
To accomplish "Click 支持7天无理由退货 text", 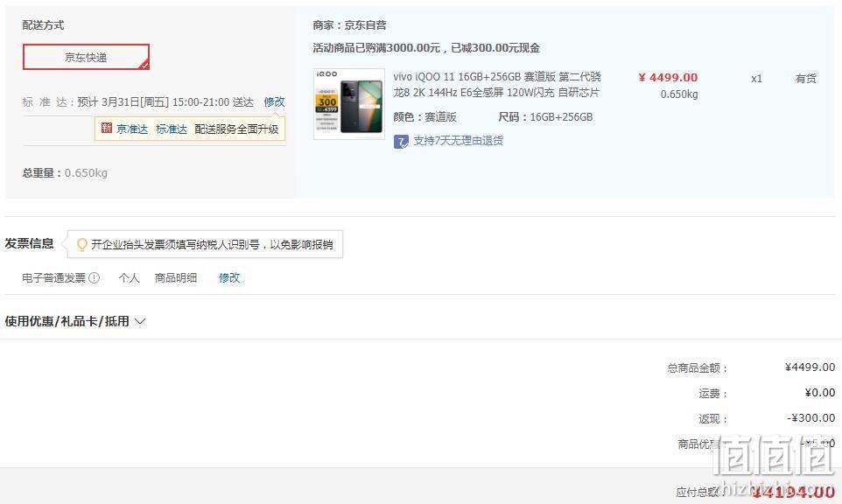I will 458,141.
